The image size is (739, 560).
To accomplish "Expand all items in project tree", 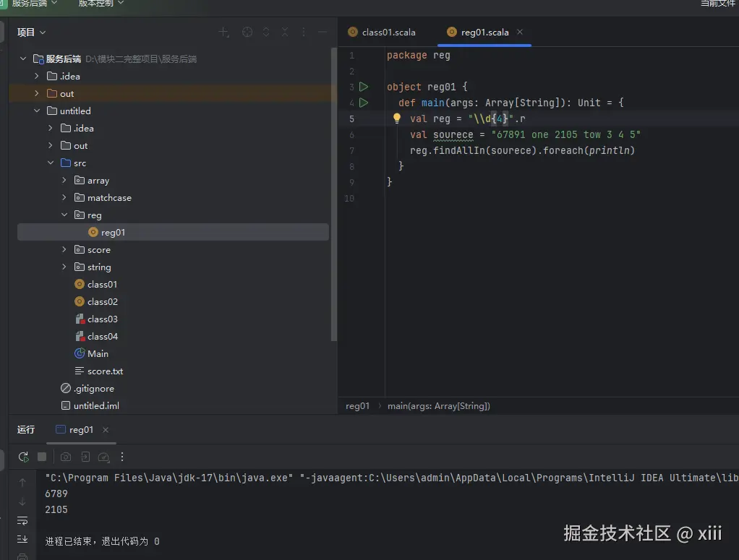I will [x=266, y=32].
